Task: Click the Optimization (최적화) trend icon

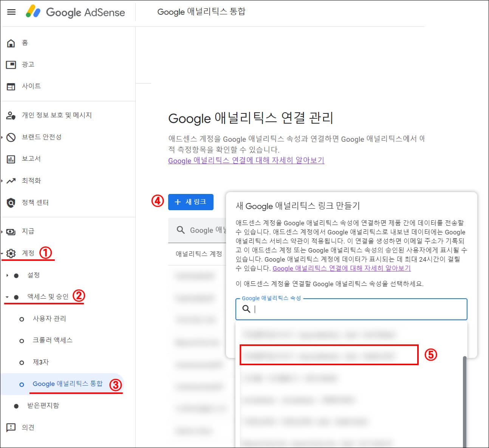Action: (11, 181)
